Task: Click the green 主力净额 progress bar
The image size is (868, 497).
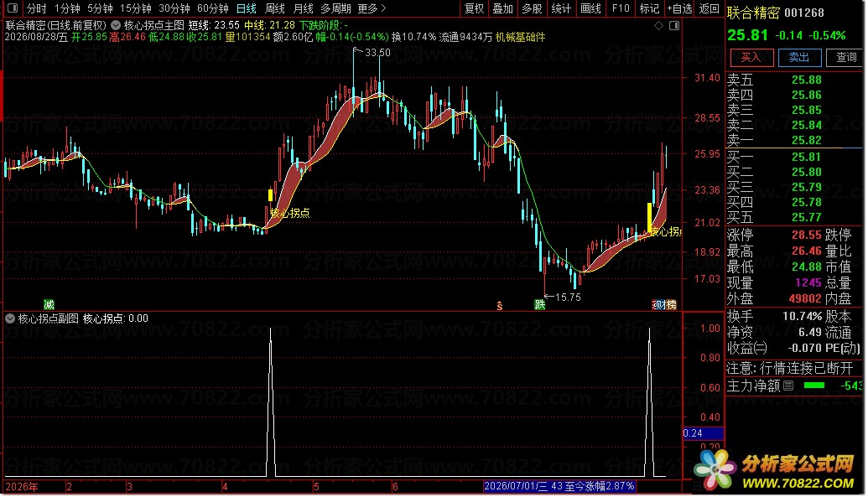Action: click(x=813, y=386)
